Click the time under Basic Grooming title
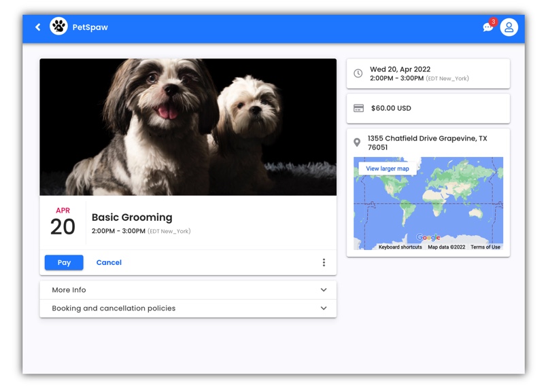Viewport: 548px width, 392px height. pyautogui.click(x=141, y=231)
